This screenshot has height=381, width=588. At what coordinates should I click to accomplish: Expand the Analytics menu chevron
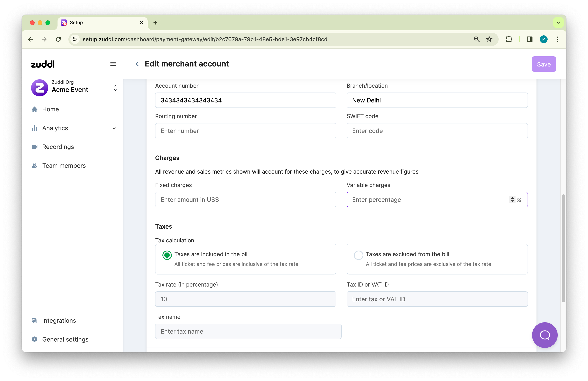(x=114, y=128)
